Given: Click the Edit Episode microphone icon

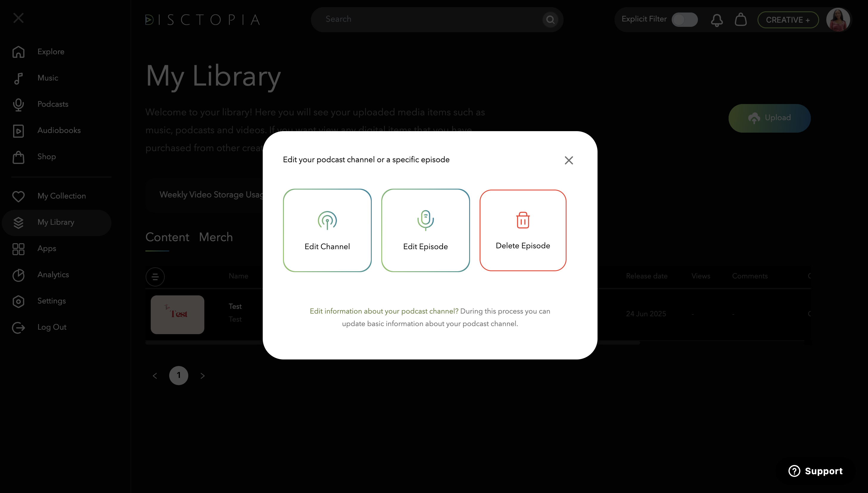Looking at the screenshot, I should coord(425,221).
